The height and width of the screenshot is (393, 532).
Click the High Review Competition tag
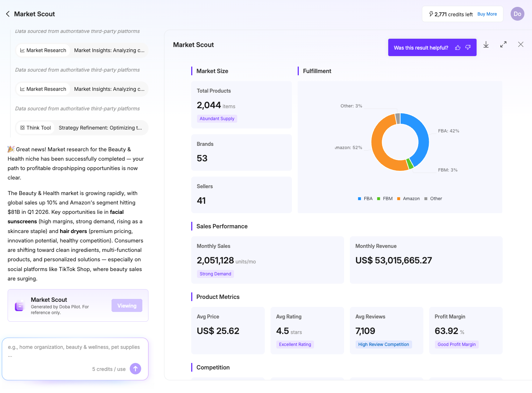(x=384, y=345)
